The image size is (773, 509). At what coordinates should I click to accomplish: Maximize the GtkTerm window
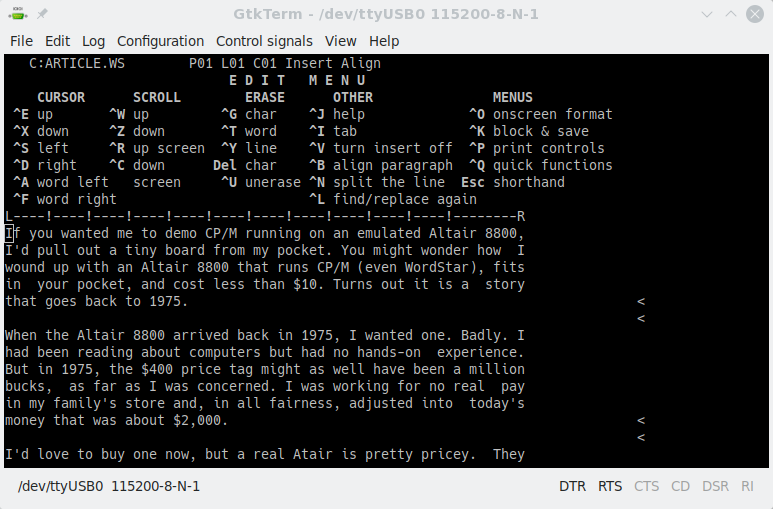(730, 15)
